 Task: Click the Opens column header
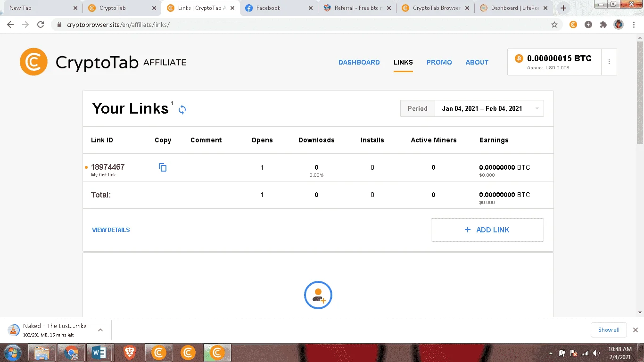coord(262,140)
